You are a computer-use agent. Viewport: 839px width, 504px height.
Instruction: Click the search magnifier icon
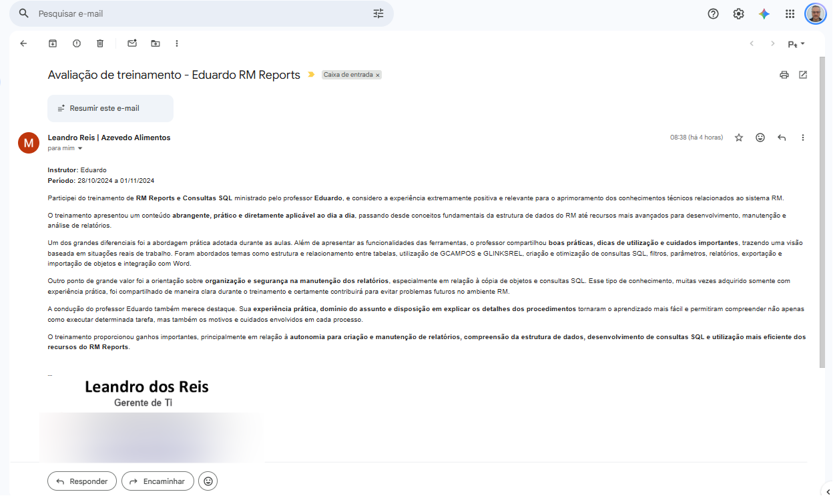click(24, 13)
